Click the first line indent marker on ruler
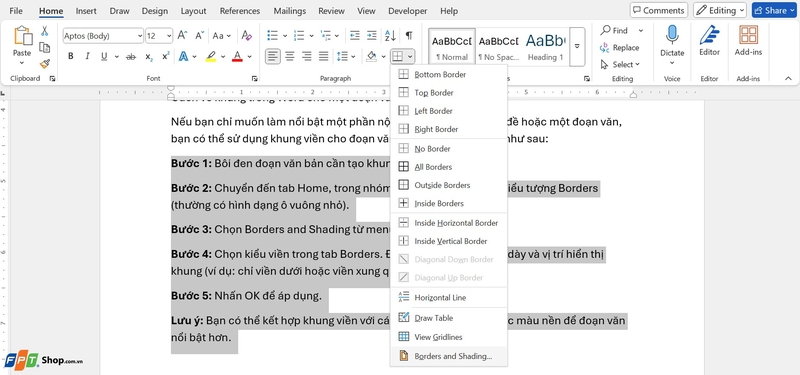The width and height of the screenshot is (800, 375). pos(171,89)
